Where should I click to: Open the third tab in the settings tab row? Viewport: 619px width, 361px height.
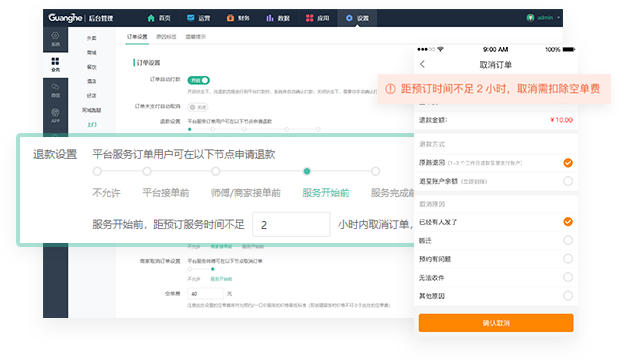coord(195,37)
